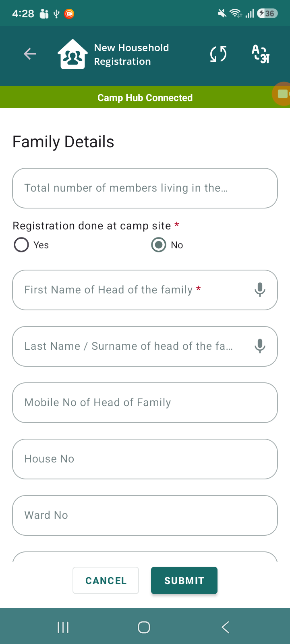Tap the Android navigation back button
This screenshot has width=290, height=644.
[226, 627]
